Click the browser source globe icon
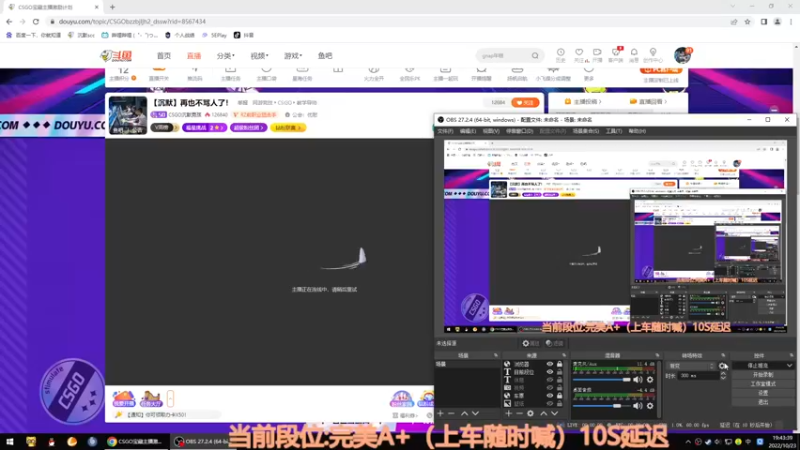800x450 pixels. pos(507,364)
